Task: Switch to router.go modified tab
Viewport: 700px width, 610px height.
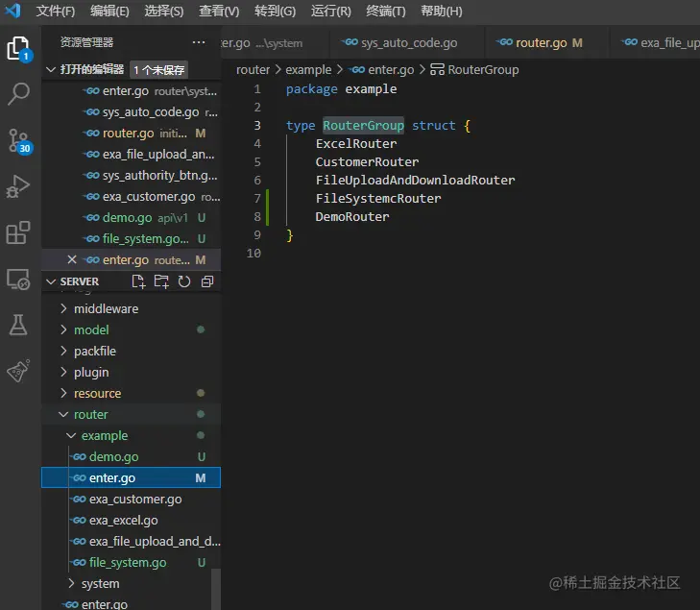Action: tap(546, 43)
